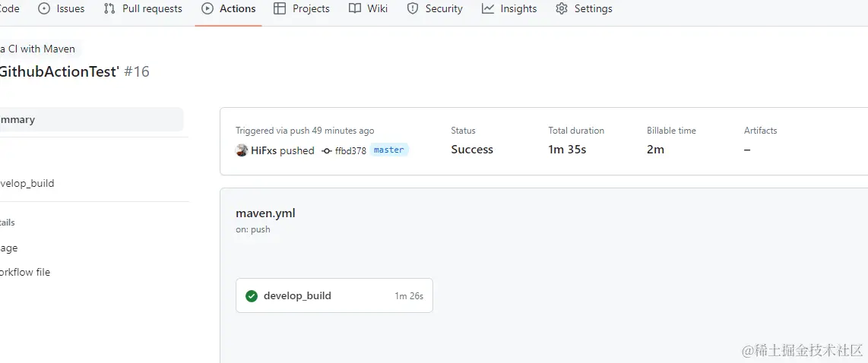Open repository Settings tab
868x363 pixels.
[584, 9]
